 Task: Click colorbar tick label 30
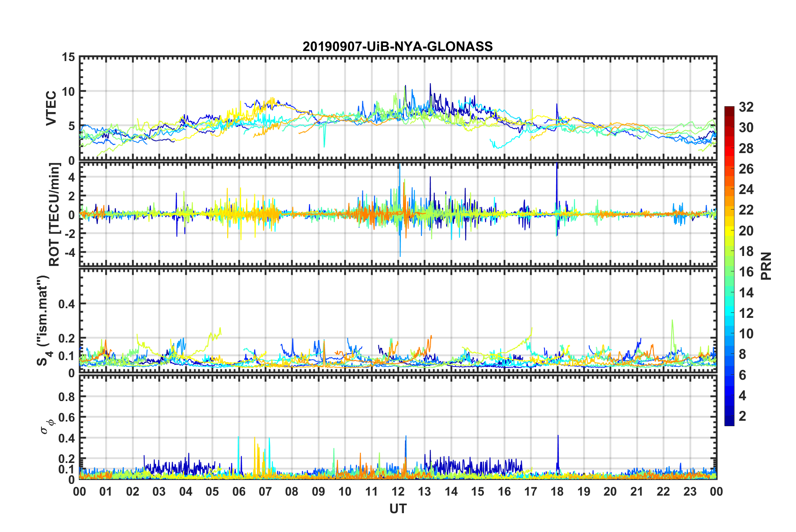tap(746, 128)
